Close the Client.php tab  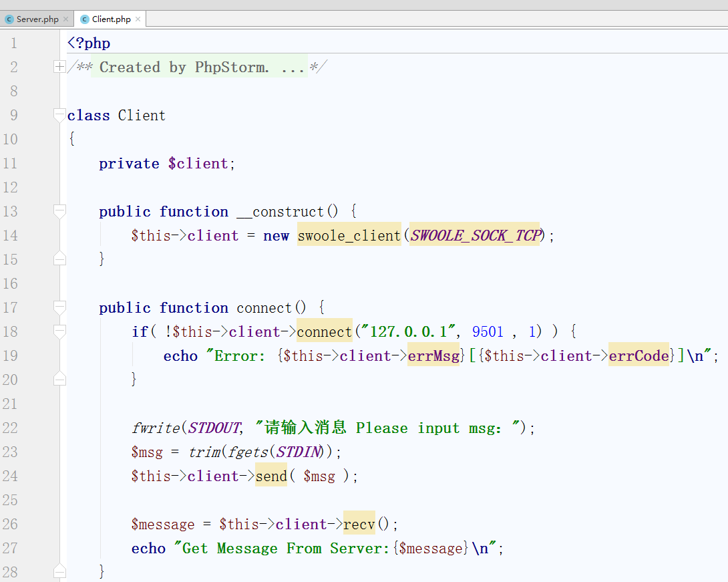point(138,19)
